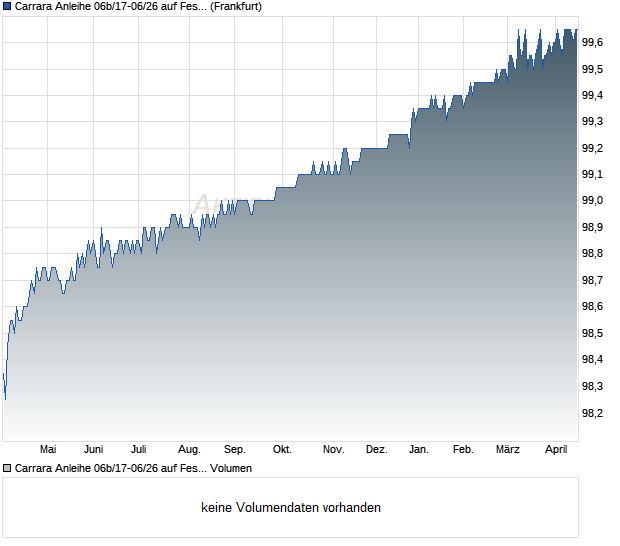620x546 pixels.
Task: Click the 99,5 y-axis value
Action: 593,69
